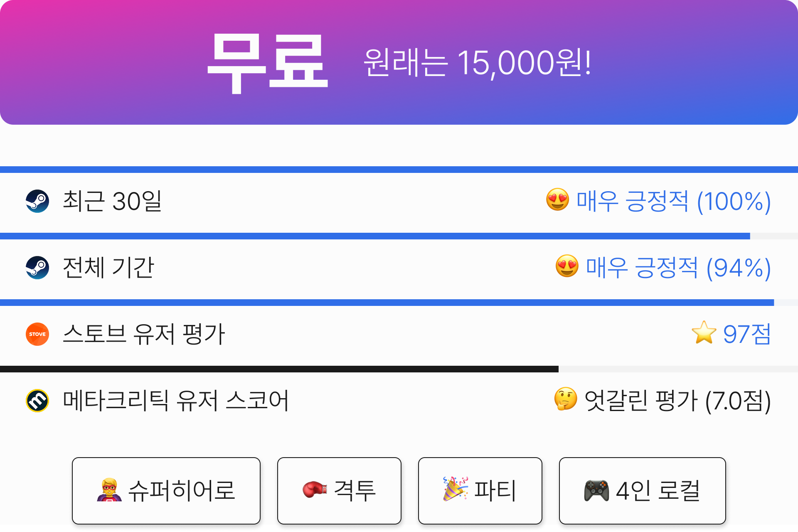Click the Steam icon beside 전체 기간

(37, 268)
